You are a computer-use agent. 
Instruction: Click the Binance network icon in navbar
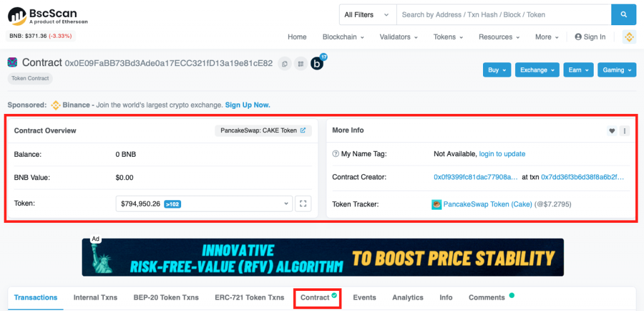click(x=629, y=37)
